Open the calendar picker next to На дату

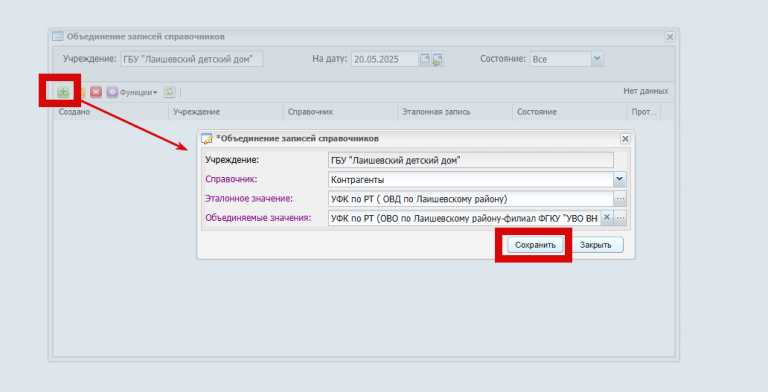point(425,59)
